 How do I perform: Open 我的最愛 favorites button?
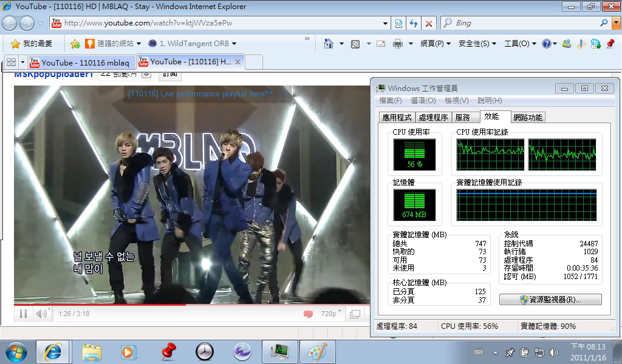click(x=32, y=44)
